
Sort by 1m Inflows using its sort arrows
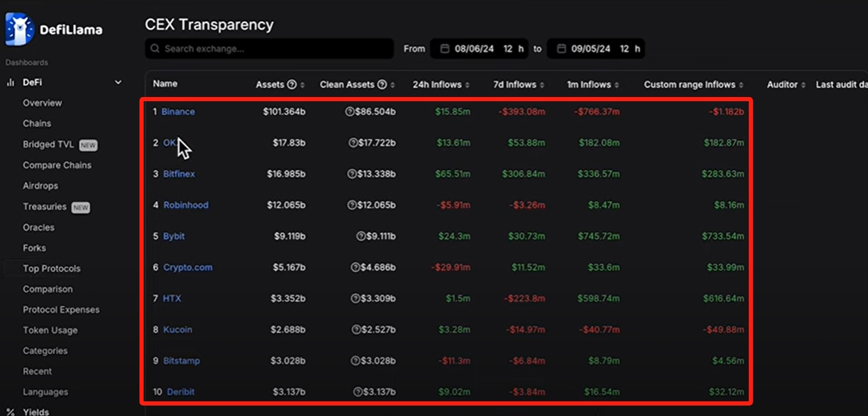[618, 85]
